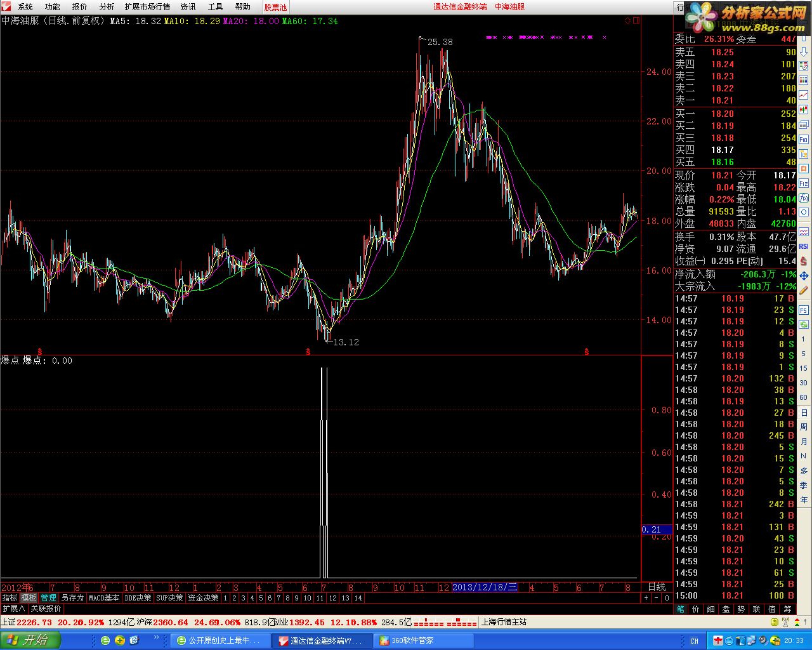The width and height of the screenshot is (812, 650).
Task: Switch to the line chart icon
Action: (x=804, y=94)
